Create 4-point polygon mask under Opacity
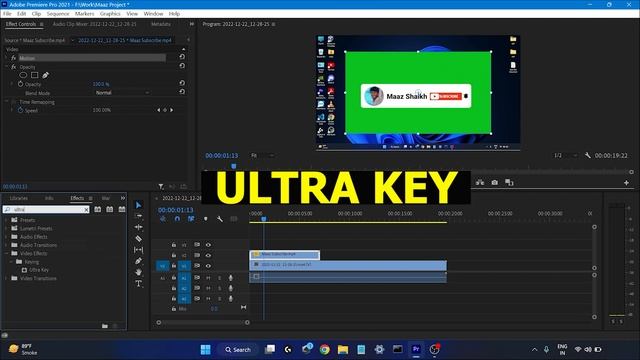Screen dimensions: 640x360 [35, 75]
